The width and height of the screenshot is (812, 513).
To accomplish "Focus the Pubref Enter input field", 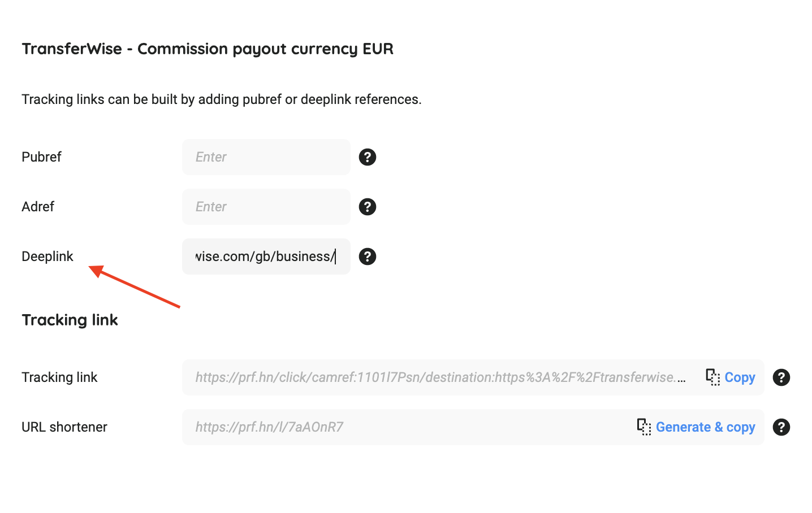I will (x=266, y=157).
